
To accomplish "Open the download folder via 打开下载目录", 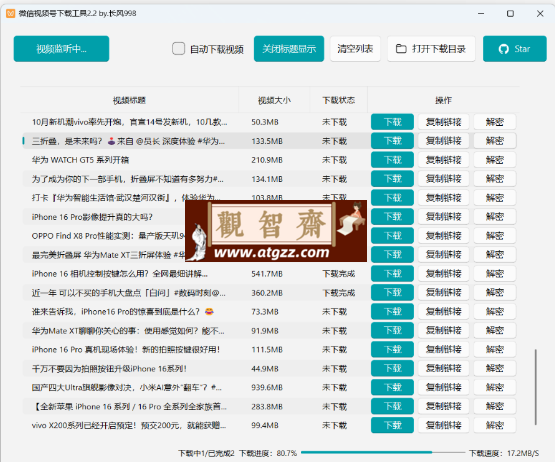I will 431,49.
